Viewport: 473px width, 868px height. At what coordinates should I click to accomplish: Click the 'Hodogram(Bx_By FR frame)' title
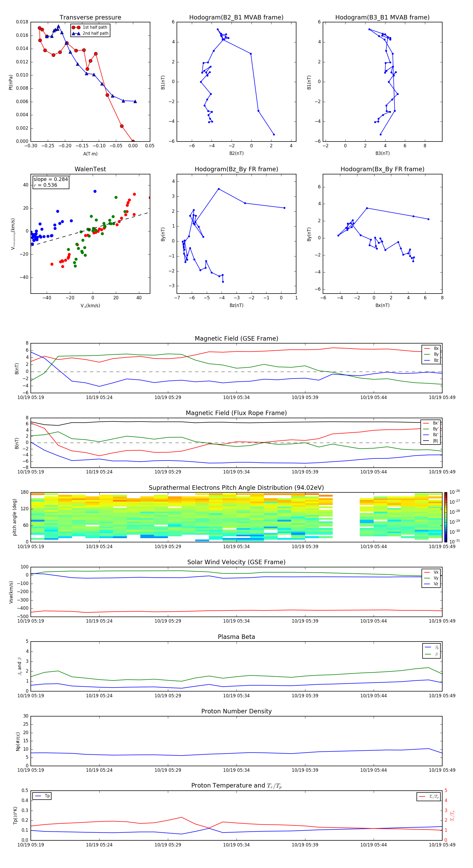point(382,169)
